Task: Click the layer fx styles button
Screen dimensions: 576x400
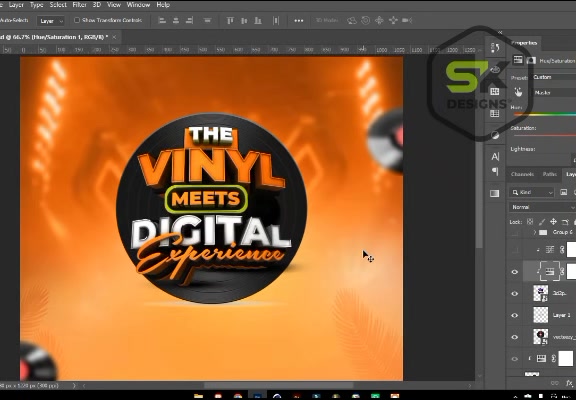Action: [x=569, y=383]
